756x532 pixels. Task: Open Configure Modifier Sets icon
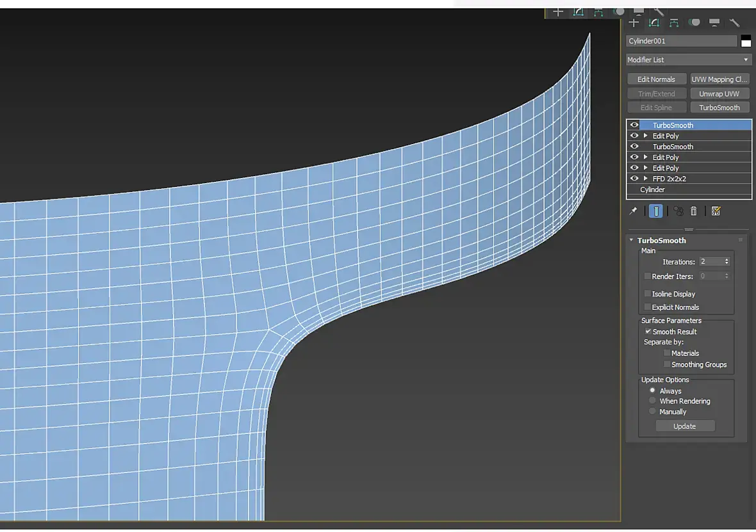(716, 211)
